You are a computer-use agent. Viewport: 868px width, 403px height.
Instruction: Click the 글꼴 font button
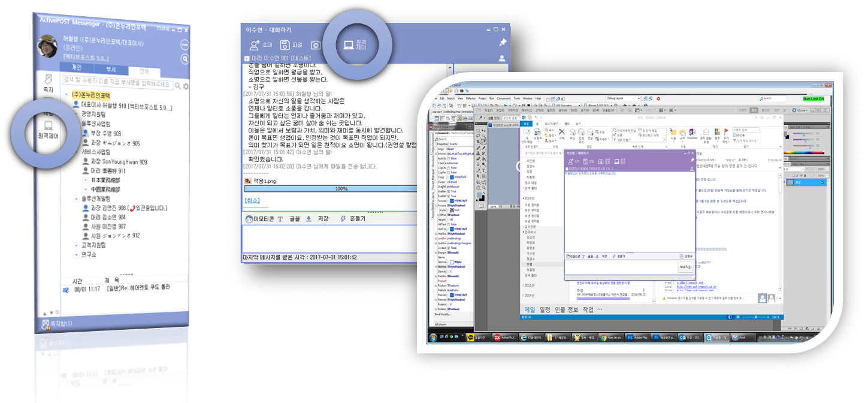pos(289,219)
